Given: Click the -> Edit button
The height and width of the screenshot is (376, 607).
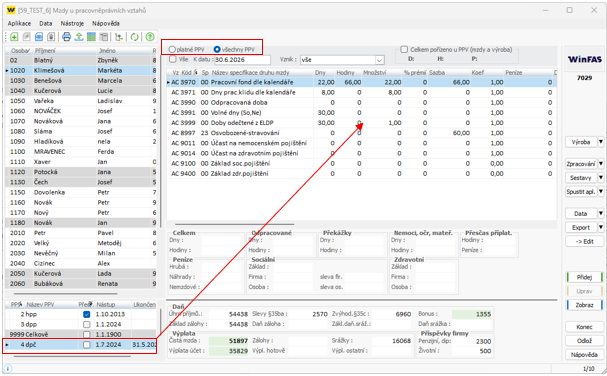Looking at the screenshot, I should click(x=585, y=241).
